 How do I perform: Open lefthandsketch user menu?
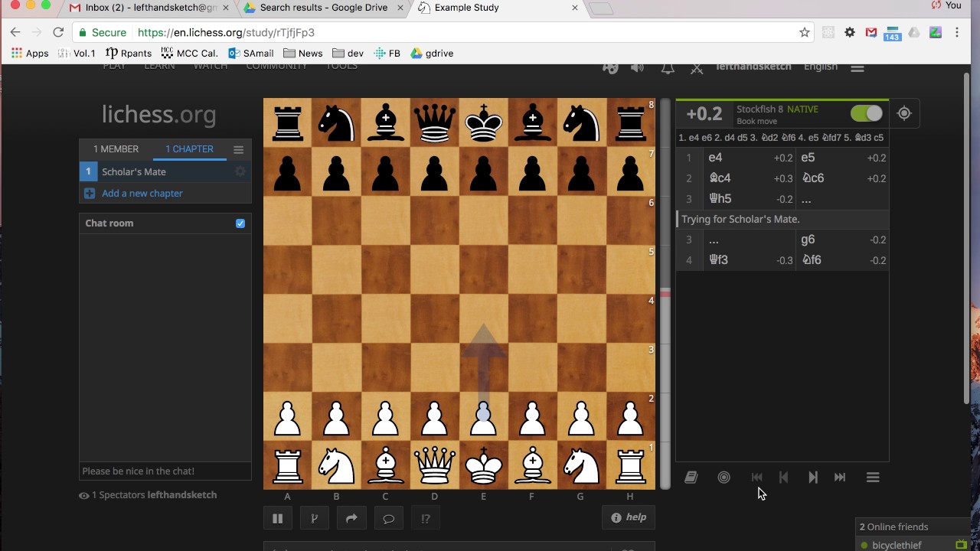coord(753,67)
